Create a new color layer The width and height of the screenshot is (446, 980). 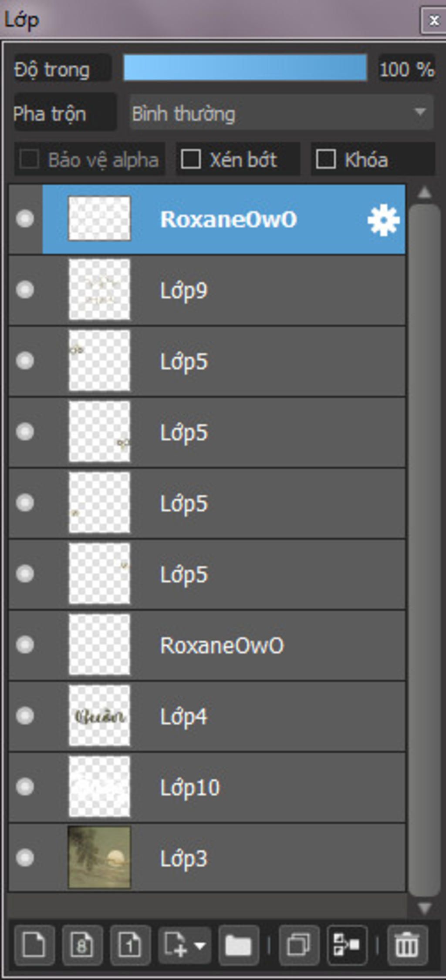(34, 945)
